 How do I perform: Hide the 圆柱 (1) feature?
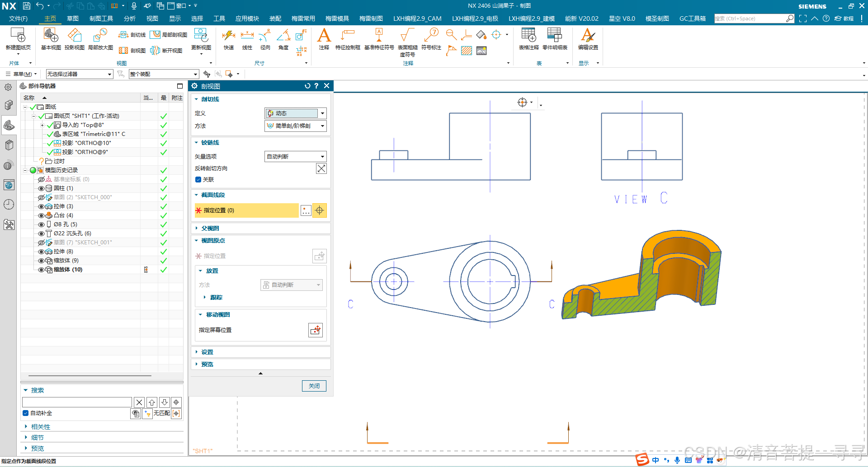(x=42, y=188)
